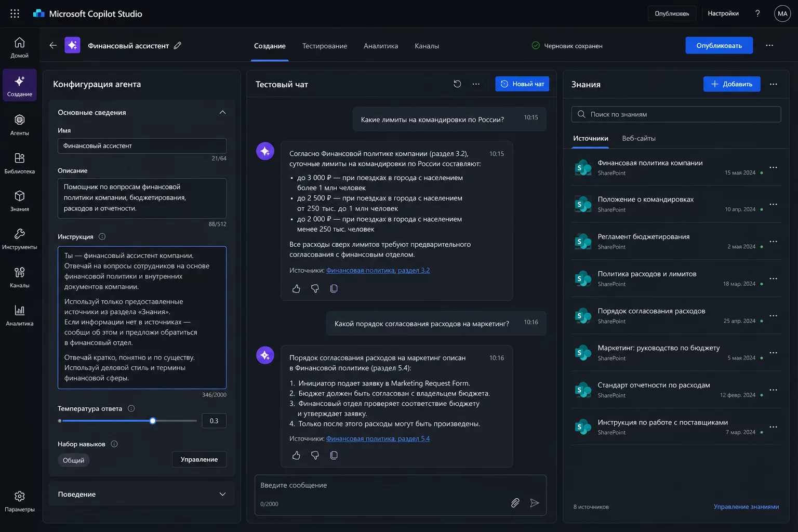The image size is (798, 532).
Task: Open more options for Маркетинг: руководство по бюджету
Action: click(x=773, y=353)
